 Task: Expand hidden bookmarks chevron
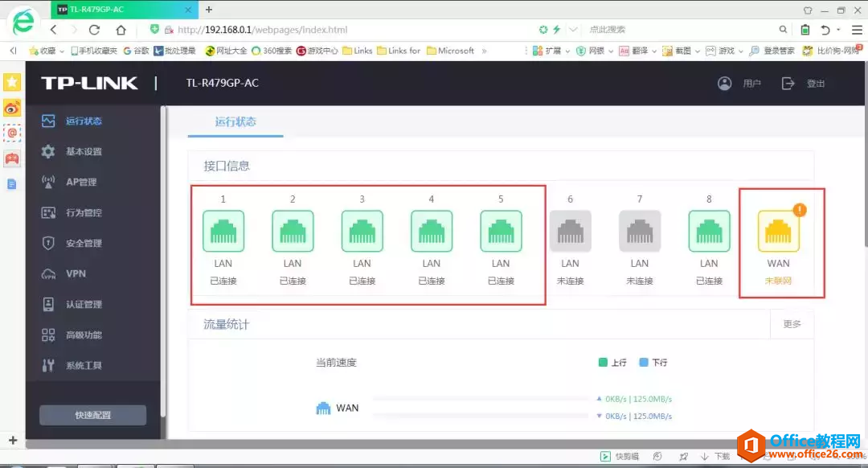coord(485,51)
